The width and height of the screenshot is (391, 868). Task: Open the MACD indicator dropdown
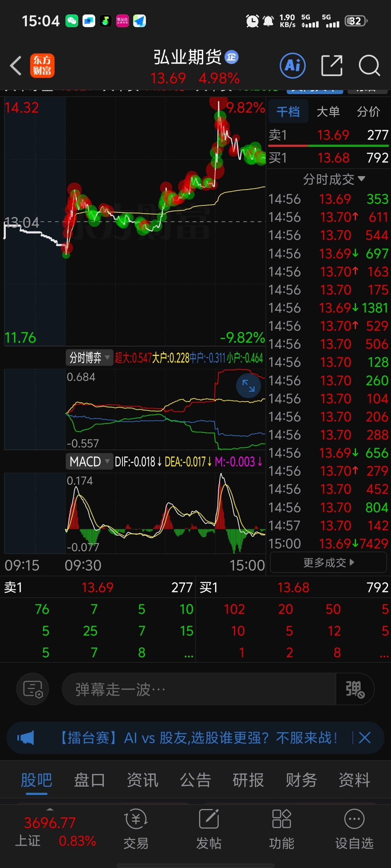(89, 461)
